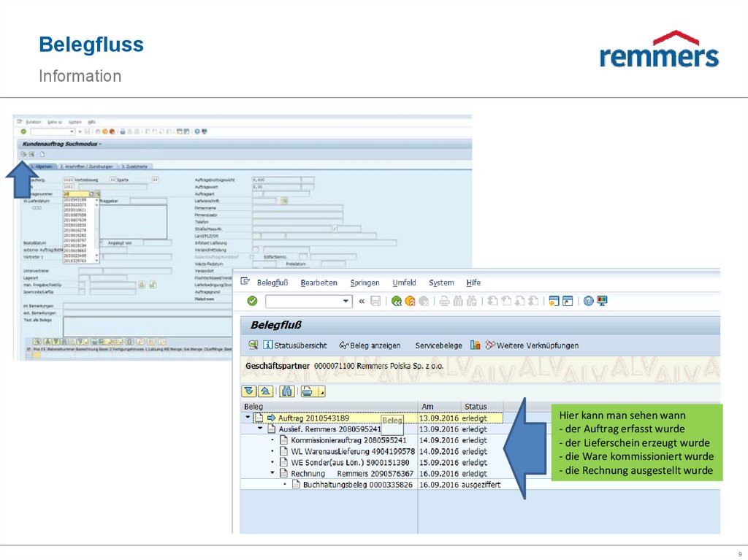
Task: Click the Firmenname field in Kundenauftrag window
Action: pos(298,208)
